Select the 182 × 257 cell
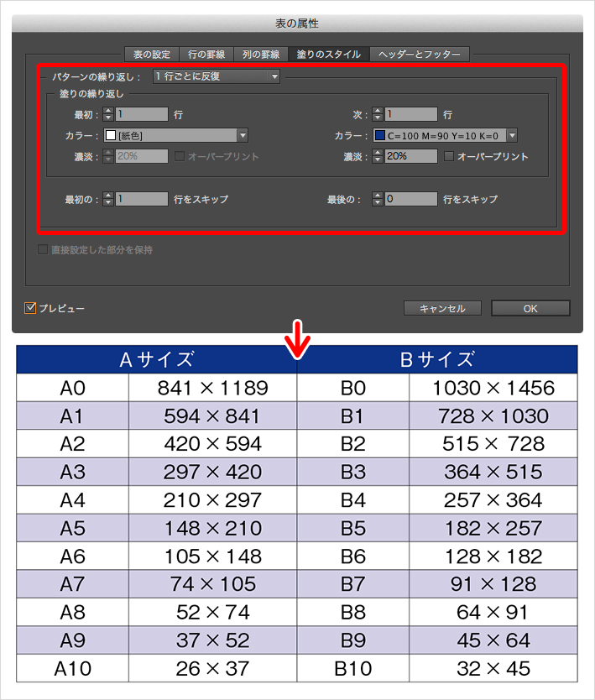The image size is (595, 700). click(493, 528)
